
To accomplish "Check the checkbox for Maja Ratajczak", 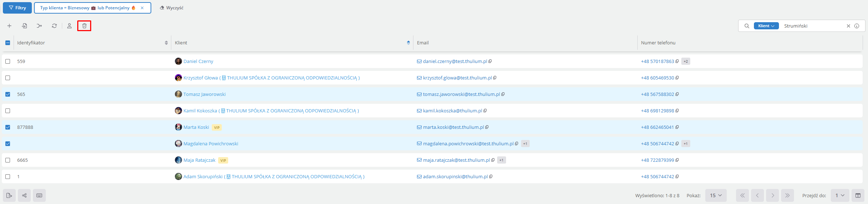I will [8, 160].
